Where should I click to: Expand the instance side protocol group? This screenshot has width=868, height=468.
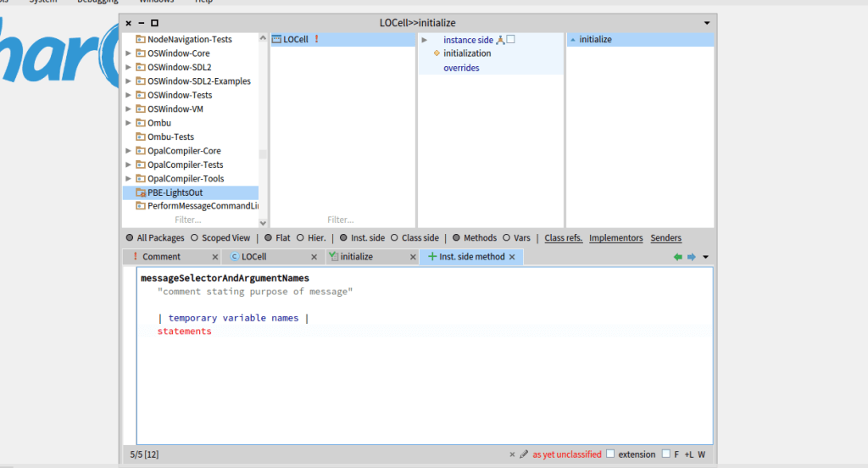[425, 40]
